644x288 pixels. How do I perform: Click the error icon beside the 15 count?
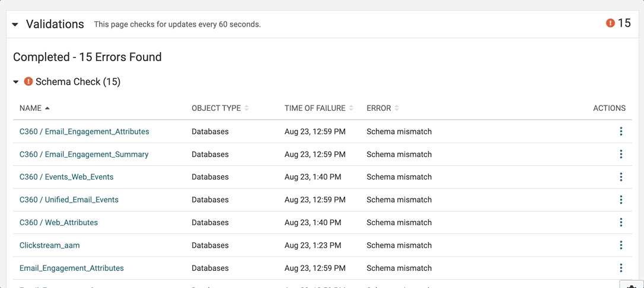(610, 23)
